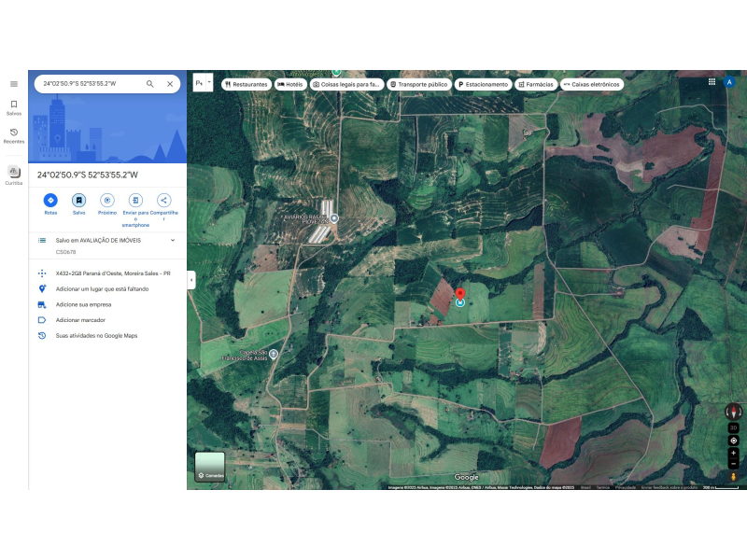This screenshot has width=747, height=560.
Task: Click the map scale bar
Action: point(721,487)
